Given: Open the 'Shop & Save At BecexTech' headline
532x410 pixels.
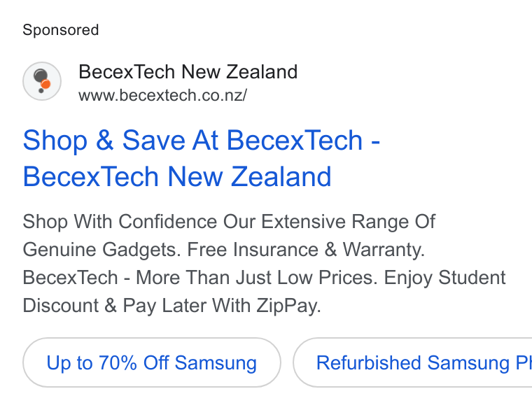Looking at the screenshot, I should pyautogui.click(x=201, y=141).
